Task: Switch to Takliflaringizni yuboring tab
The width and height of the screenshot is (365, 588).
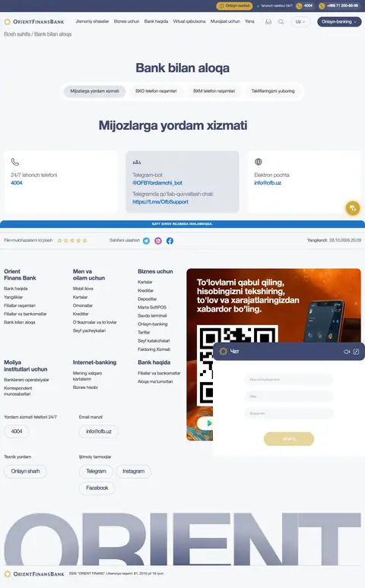Action: click(273, 91)
